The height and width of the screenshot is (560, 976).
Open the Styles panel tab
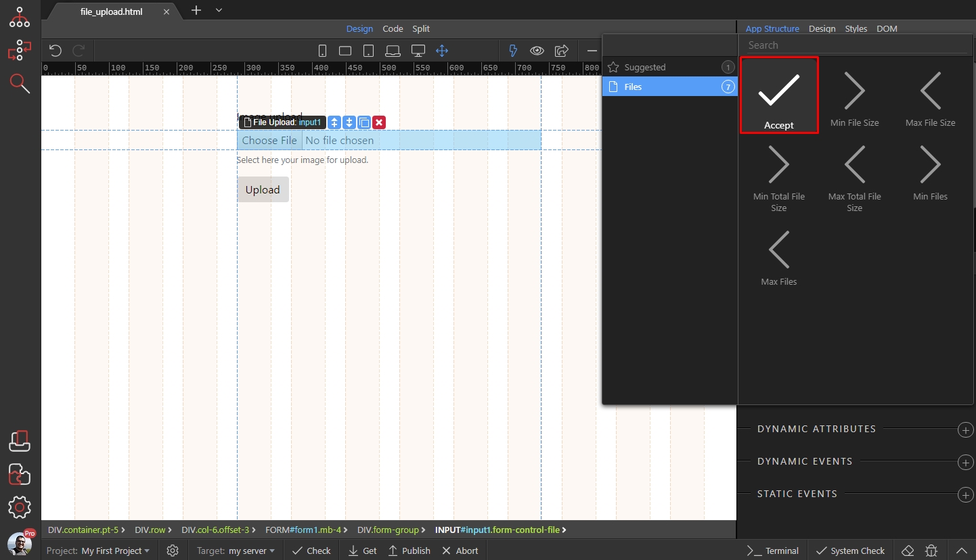[856, 28]
